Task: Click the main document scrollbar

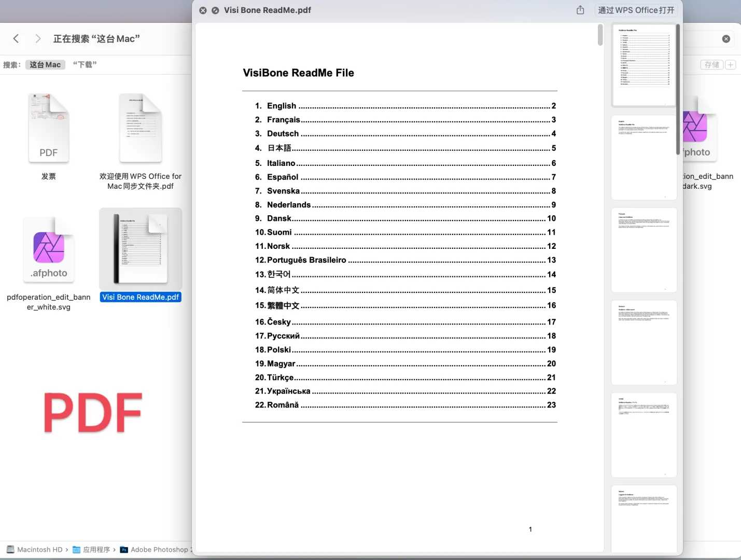Action: pos(600,35)
